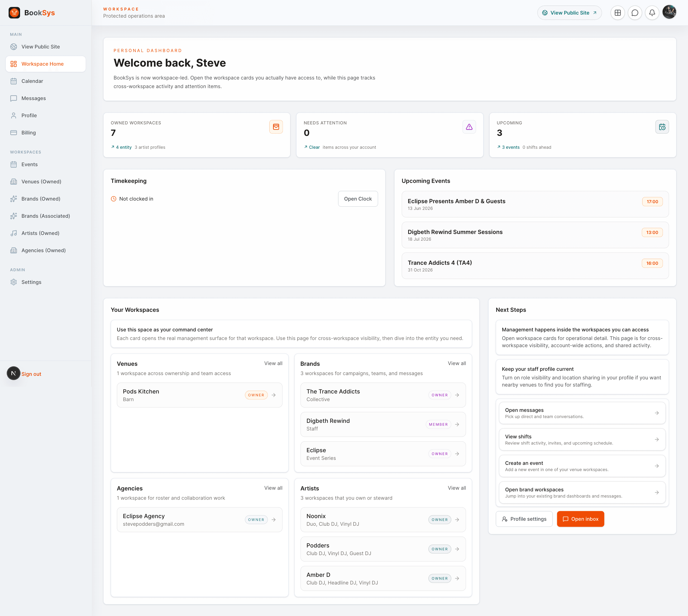The width and height of the screenshot is (688, 616).
Task: Open Messages from sidebar
Action: 46,99
